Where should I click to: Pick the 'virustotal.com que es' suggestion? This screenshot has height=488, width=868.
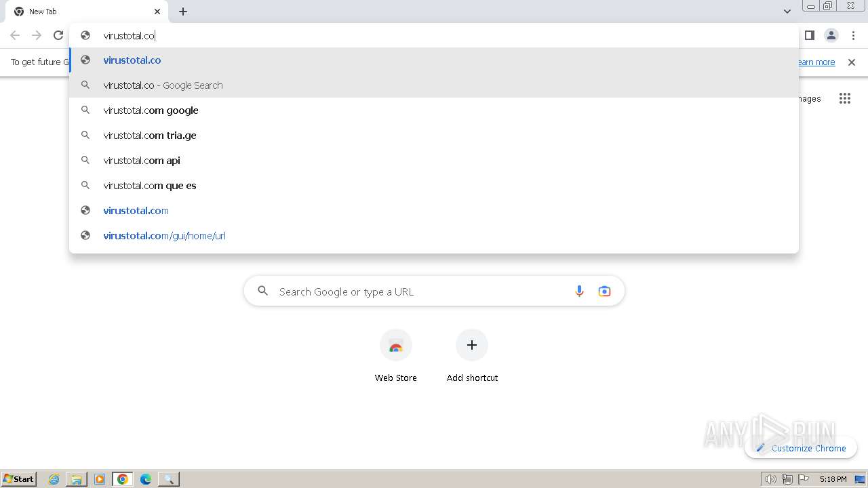(434, 186)
